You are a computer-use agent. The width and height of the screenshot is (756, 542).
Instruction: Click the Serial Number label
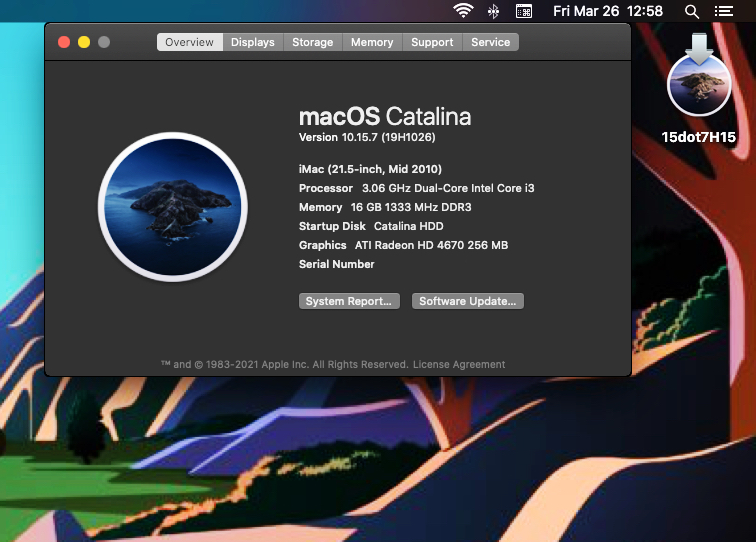tap(337, 264)
